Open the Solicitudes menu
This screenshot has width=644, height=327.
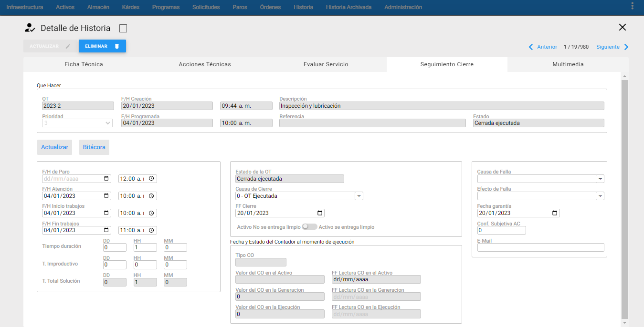point(206,7)
